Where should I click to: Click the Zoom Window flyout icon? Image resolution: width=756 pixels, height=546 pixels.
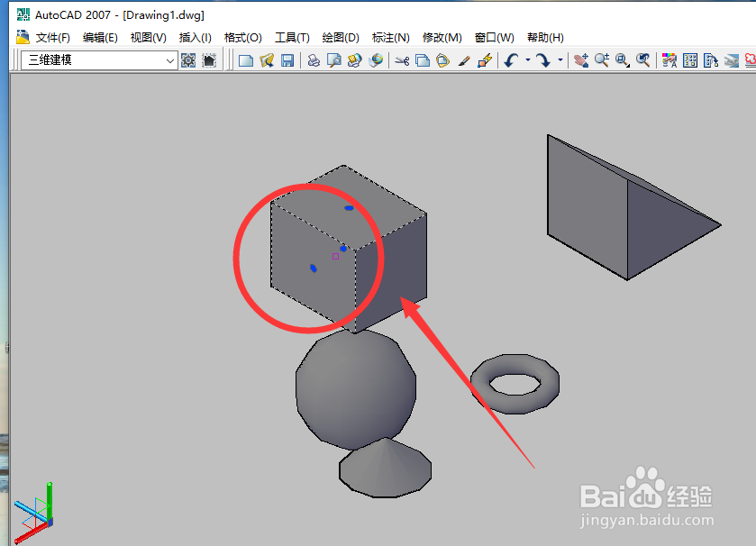623,60
